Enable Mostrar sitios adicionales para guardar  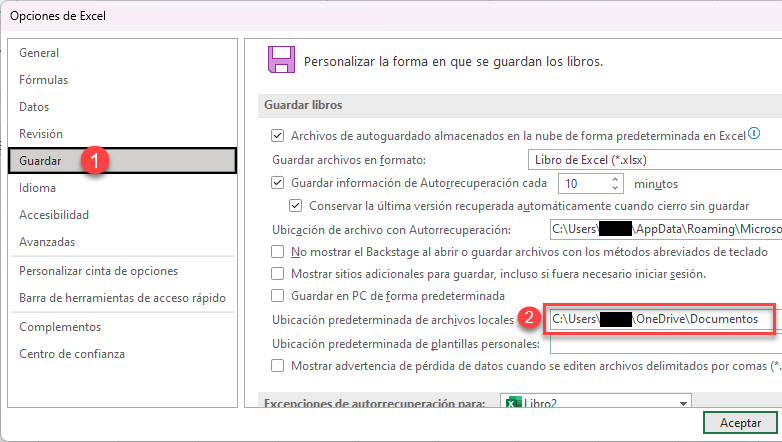click(x=277, y=273)
